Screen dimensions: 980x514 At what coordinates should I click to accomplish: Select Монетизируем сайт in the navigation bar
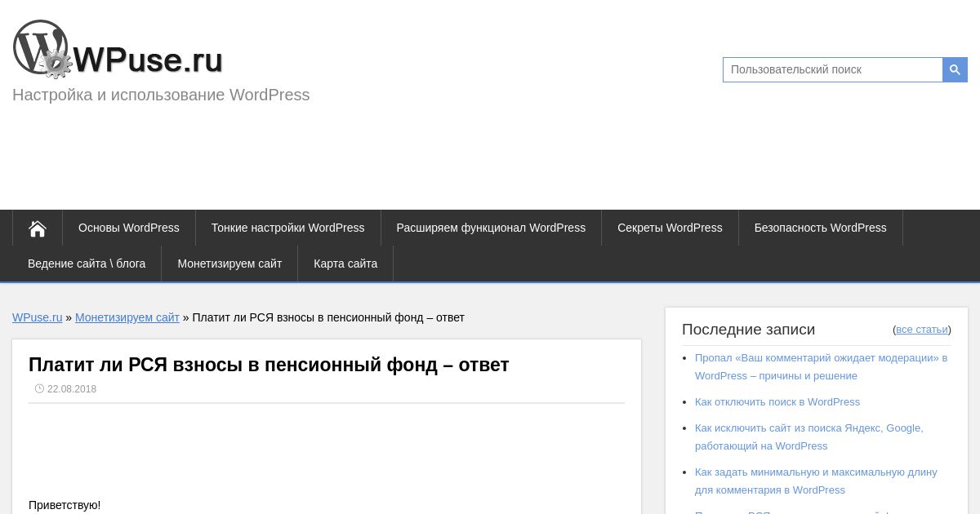point(229,264)
